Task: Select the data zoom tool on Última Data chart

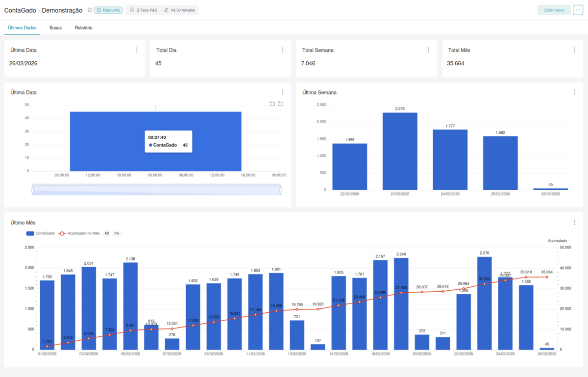Action: coord(272,104)
